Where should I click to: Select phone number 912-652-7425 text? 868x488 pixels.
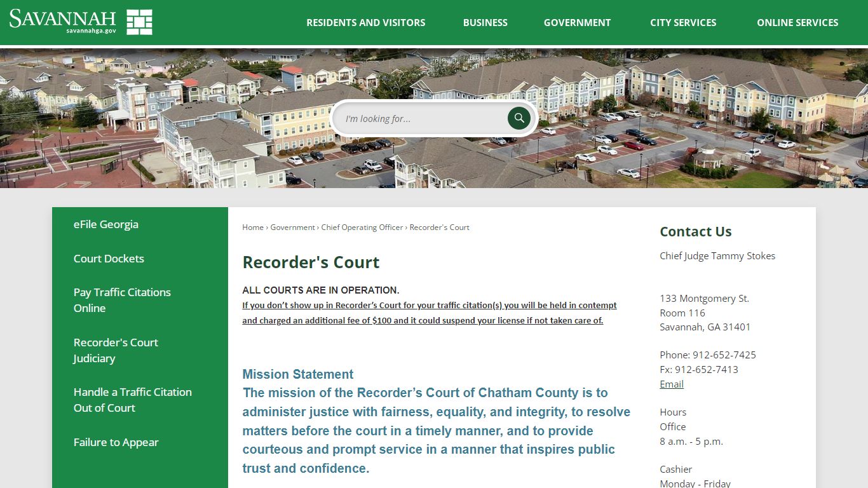[724, 355]
